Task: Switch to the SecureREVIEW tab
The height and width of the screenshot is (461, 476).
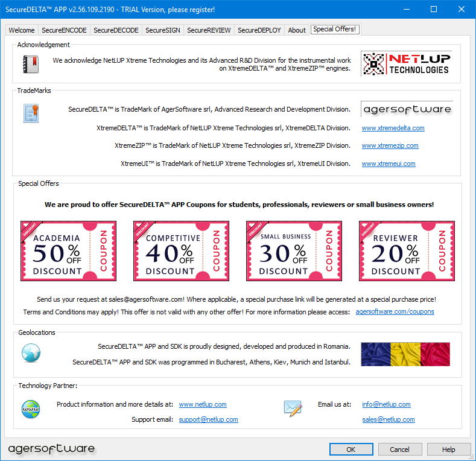Action: pos(209,30)
